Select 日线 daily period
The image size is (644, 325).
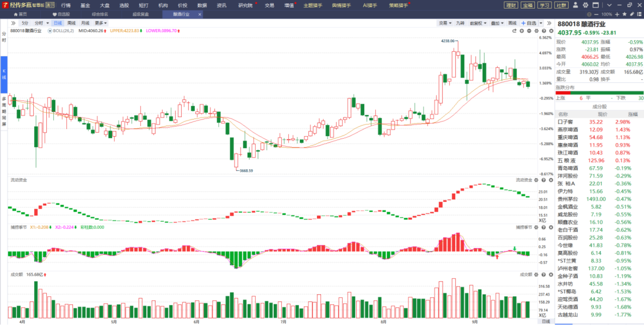[58, 23]
